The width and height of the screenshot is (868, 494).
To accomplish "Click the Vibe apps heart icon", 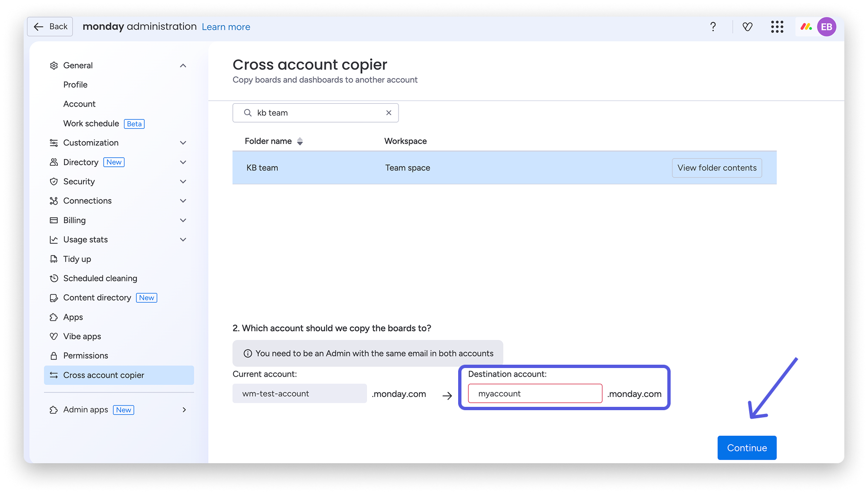I will tap(54, 336).
